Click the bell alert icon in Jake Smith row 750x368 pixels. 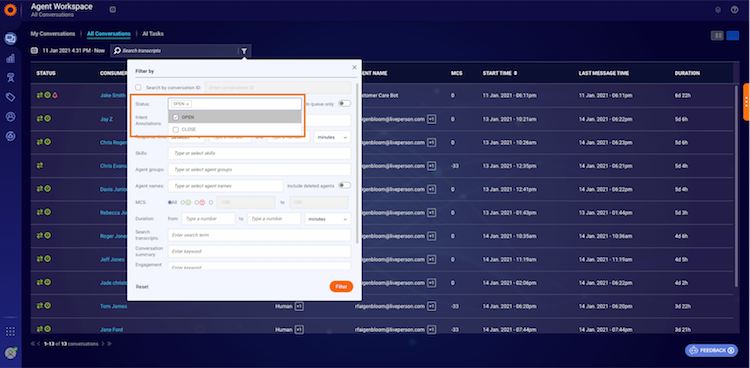tap(55, 95)
